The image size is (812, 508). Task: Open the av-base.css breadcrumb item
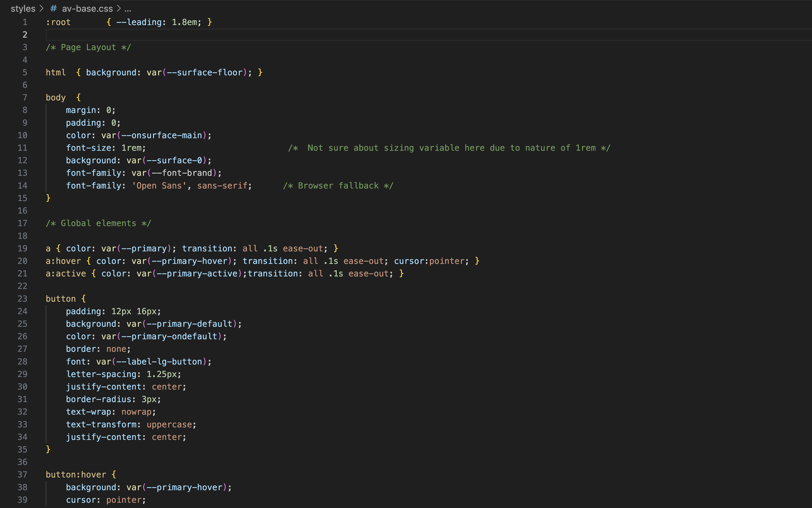click(x=87, y=8)
